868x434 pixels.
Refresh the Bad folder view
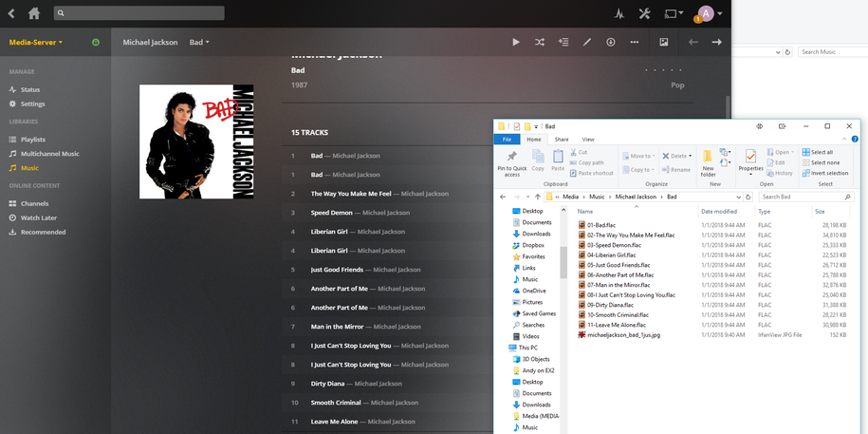coord(748,197)
